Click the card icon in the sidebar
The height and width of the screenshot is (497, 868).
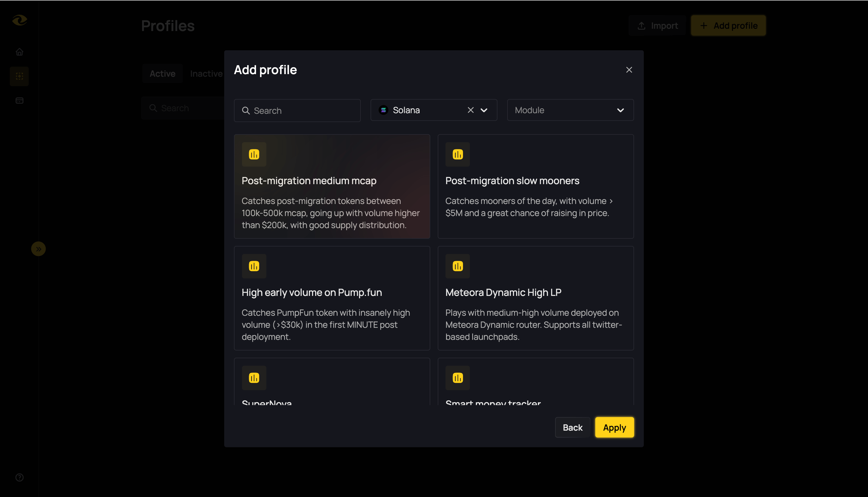point(20,100)
